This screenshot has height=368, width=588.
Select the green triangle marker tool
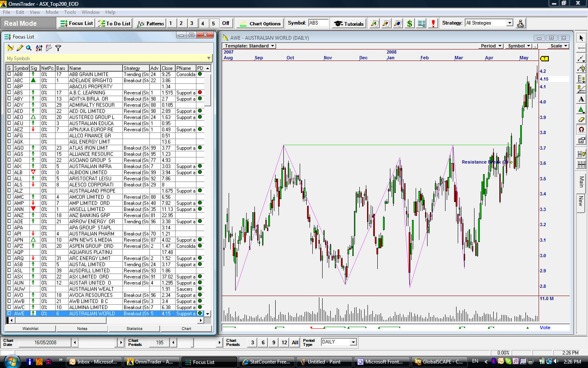coord(581,110)
